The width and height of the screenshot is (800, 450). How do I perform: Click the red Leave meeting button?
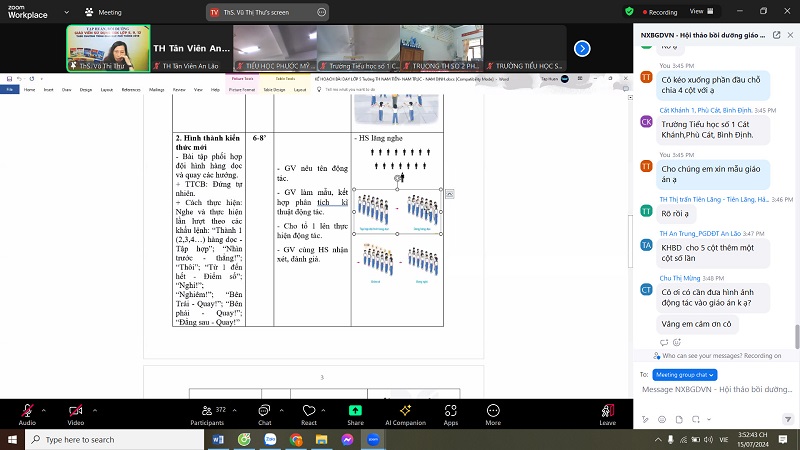[x=608, y=411]
